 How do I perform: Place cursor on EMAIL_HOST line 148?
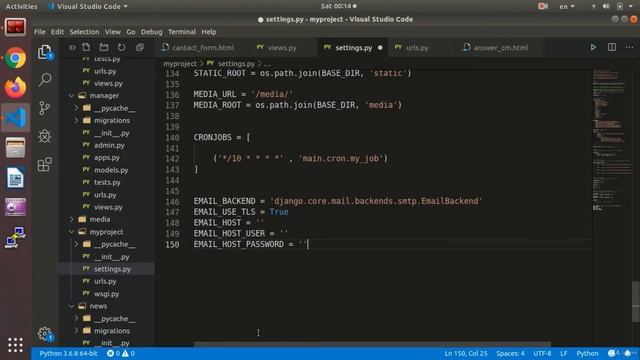coord(229,222)
